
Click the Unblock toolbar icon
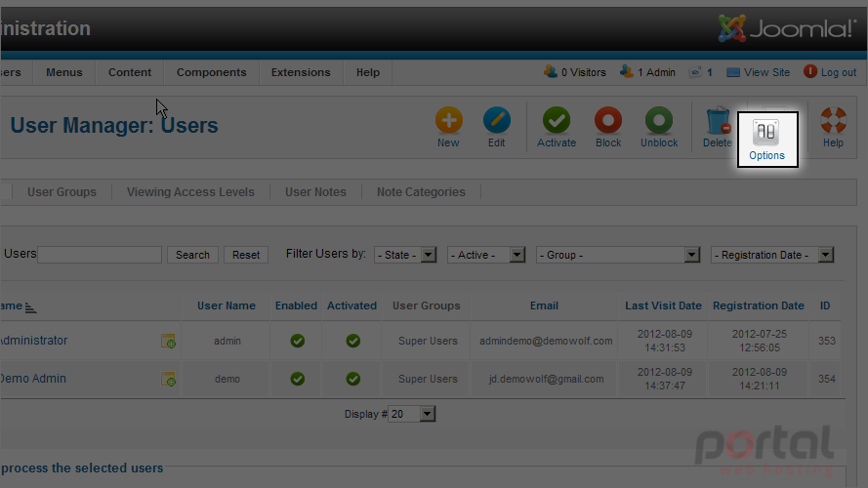point(659,120)
